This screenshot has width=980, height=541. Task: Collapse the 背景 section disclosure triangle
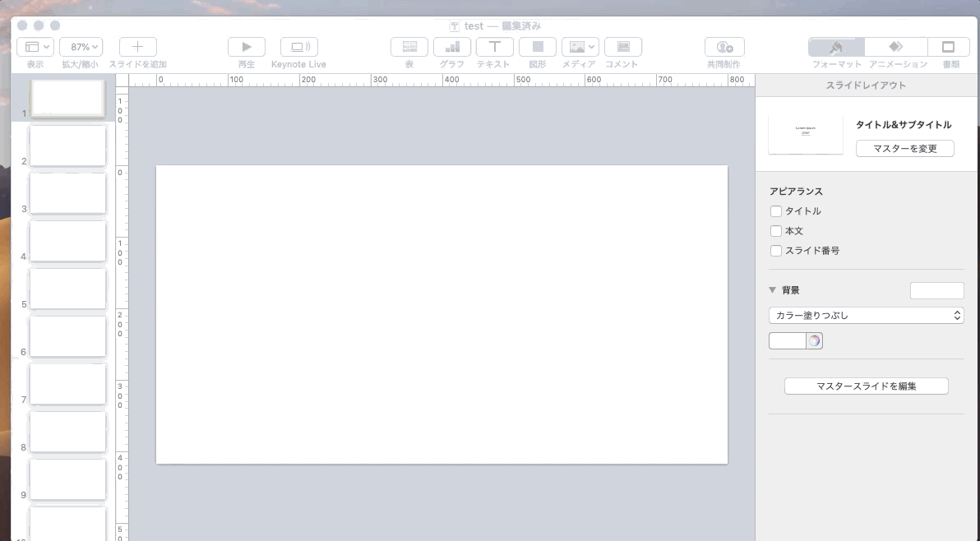pyautogui.click(x=773, y=290)
